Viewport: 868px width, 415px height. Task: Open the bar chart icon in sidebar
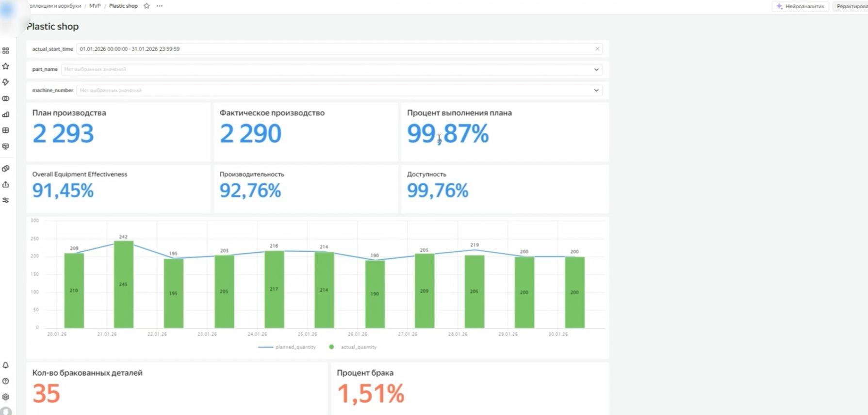pos(6,114)
